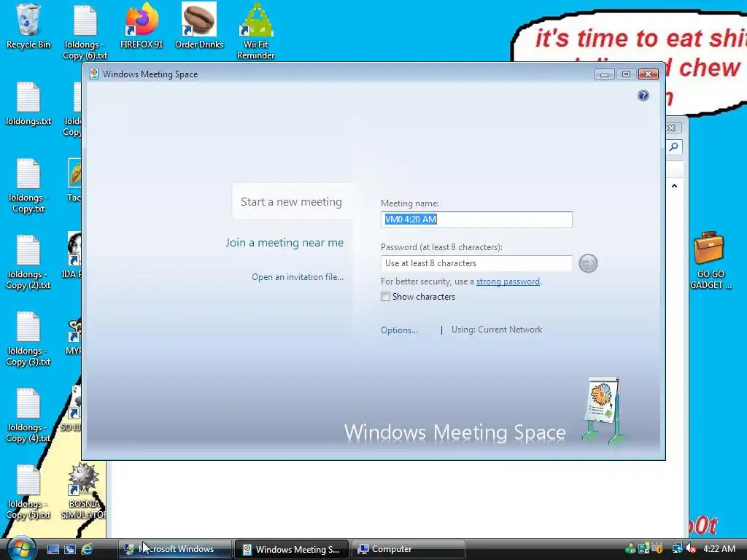Viewport: 747px width, 560px height.
Task: Select the loldongs - Copy (3).txt file
Action: click(28, 339)
